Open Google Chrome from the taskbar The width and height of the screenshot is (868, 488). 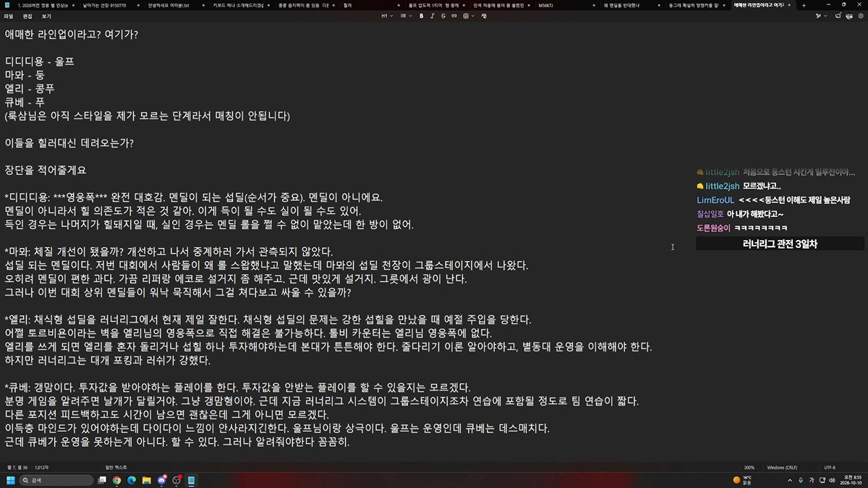[x=117, y=480]
